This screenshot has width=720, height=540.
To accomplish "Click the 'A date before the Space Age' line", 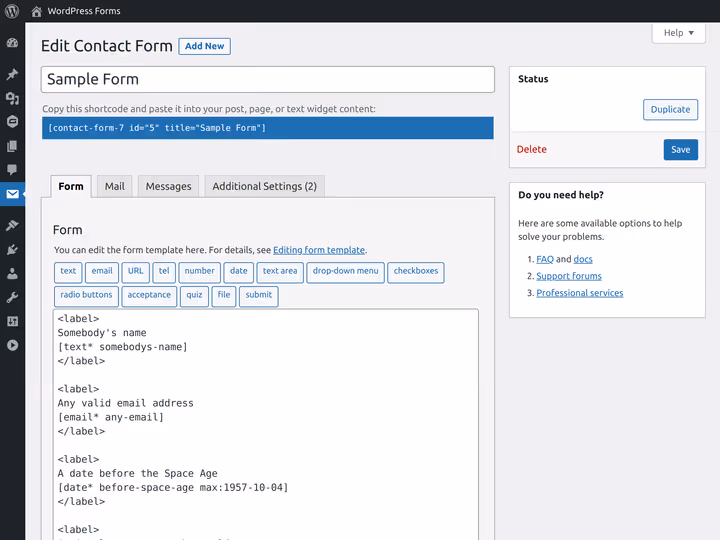I will pyautogui.click(x=137, y=473).
